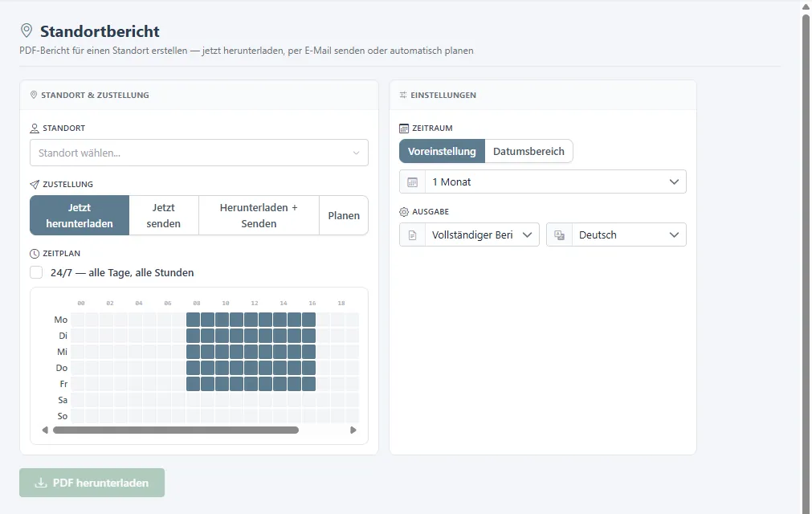Open the Standort wählen dropdown

[199, 153]
